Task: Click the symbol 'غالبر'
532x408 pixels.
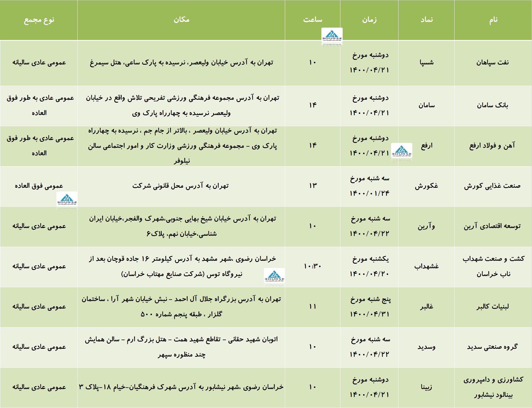Action: point(426,307)
